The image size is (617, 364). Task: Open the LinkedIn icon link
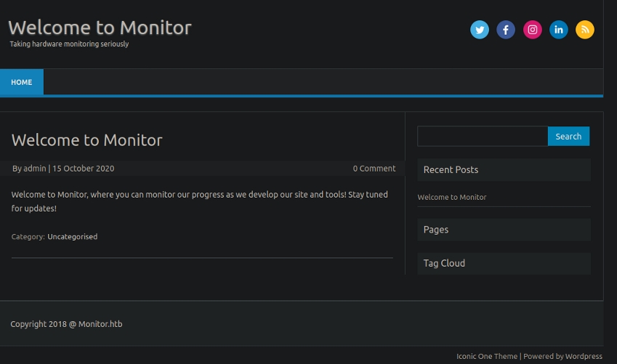559,30
